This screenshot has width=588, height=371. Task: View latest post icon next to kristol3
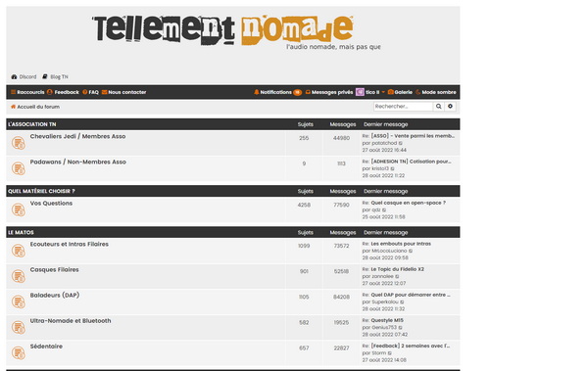(393, 168)
